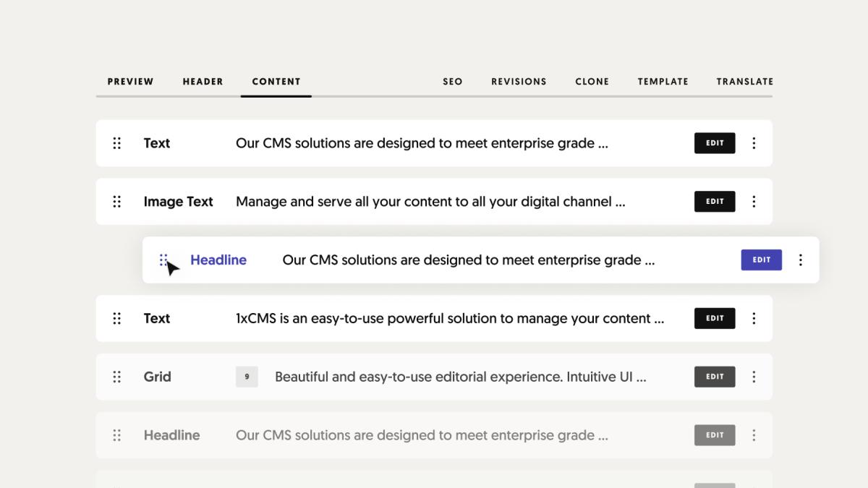Click the Grid block label
The width and height of the screenshot is (868, 488).
click(157, 377)
